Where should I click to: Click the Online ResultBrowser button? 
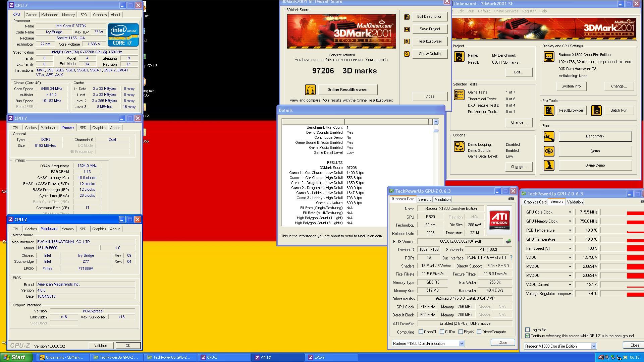[347, 90]
